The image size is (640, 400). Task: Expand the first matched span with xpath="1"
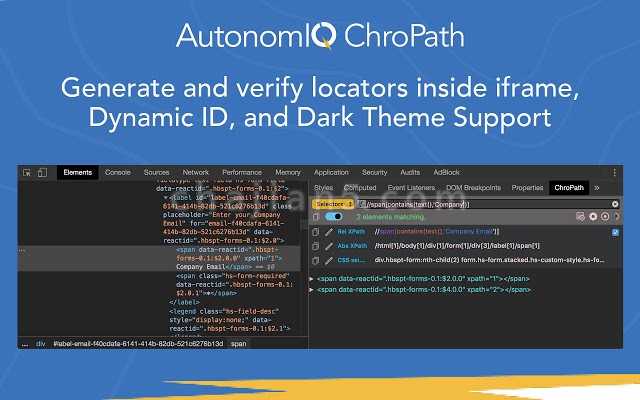[311, 279]
